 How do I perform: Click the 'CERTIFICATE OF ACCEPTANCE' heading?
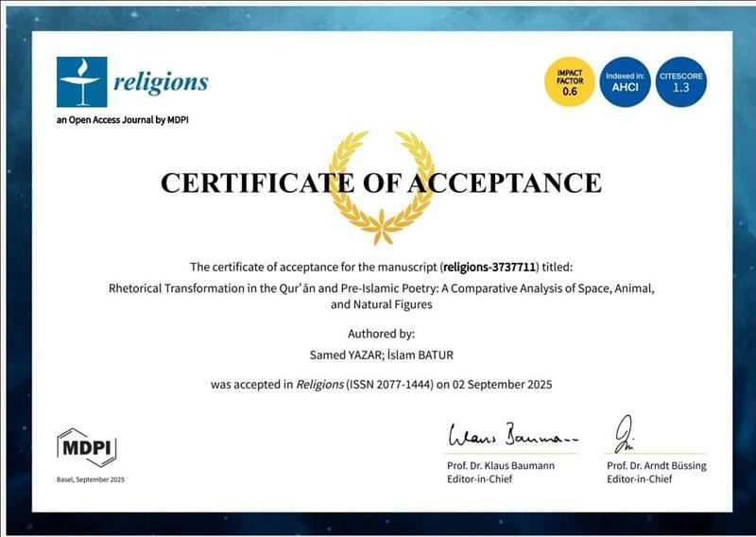381,182
